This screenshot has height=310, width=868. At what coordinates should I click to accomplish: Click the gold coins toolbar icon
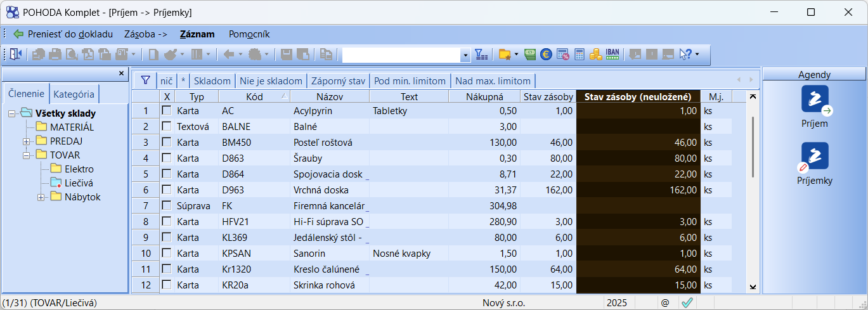coord(595,55)
